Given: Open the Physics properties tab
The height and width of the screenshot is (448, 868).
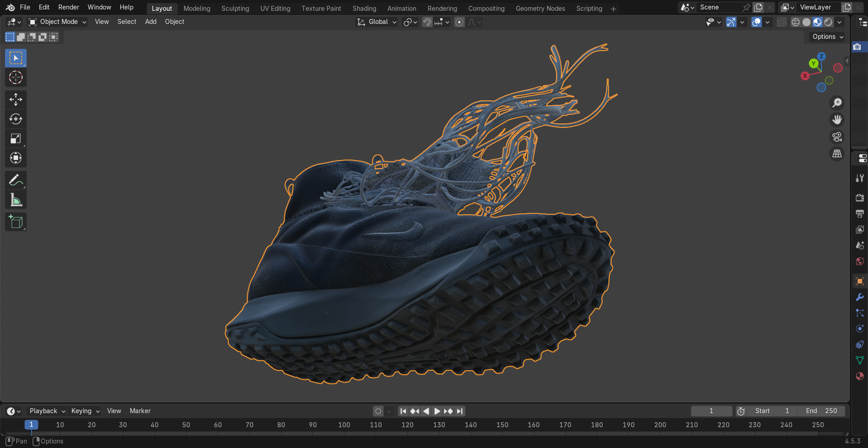Looking at the screenshot, I should tap(860, 329).
